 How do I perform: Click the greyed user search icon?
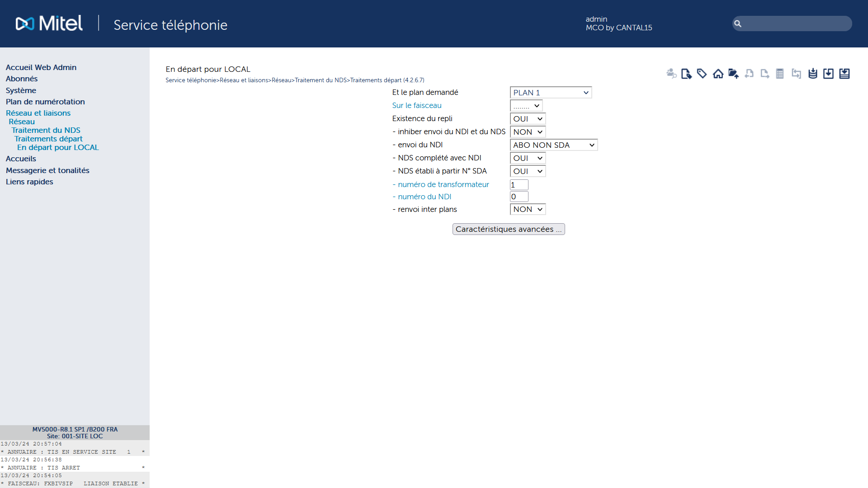(x=671, y=74)
